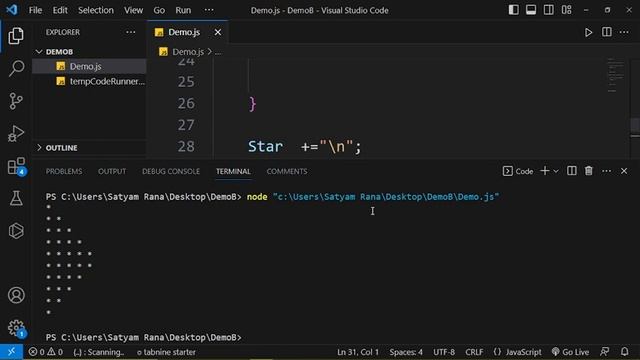Click the terminal prompt at the bottom
This screenshot has width=640, height=360.
[x=144, y=338]
